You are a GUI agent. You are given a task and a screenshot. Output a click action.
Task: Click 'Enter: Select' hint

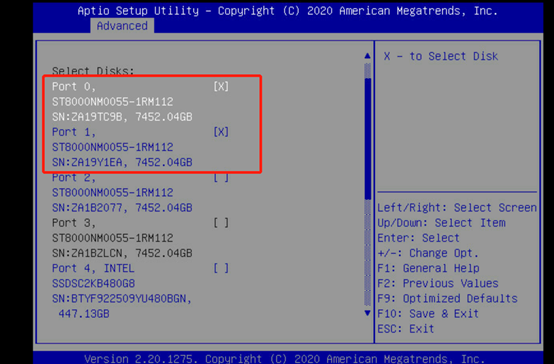pyautogui.click(x=418, y=238)
